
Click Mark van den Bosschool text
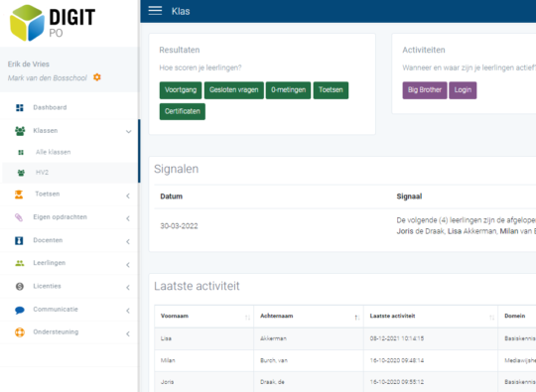coord(48,78)
